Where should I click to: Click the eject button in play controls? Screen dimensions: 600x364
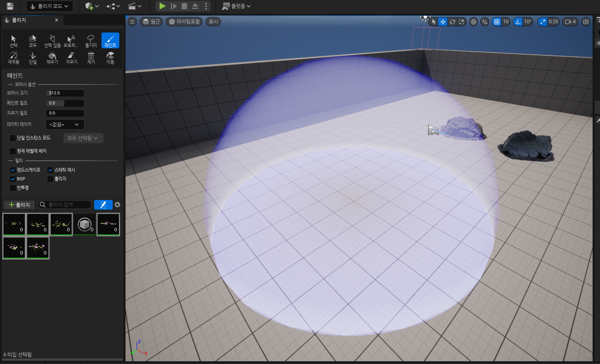[x=195, y=6]
